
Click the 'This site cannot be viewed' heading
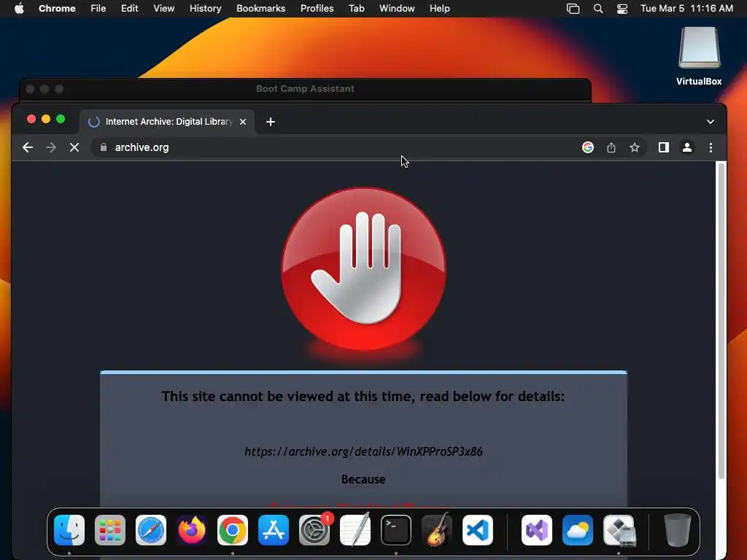tap(363, 396)
